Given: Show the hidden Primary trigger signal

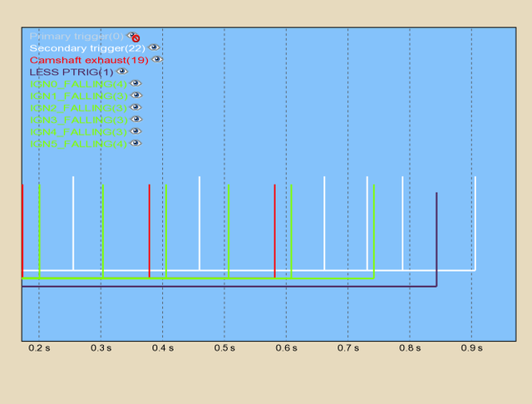Looking at the screenshot, I should click(133, 37).
